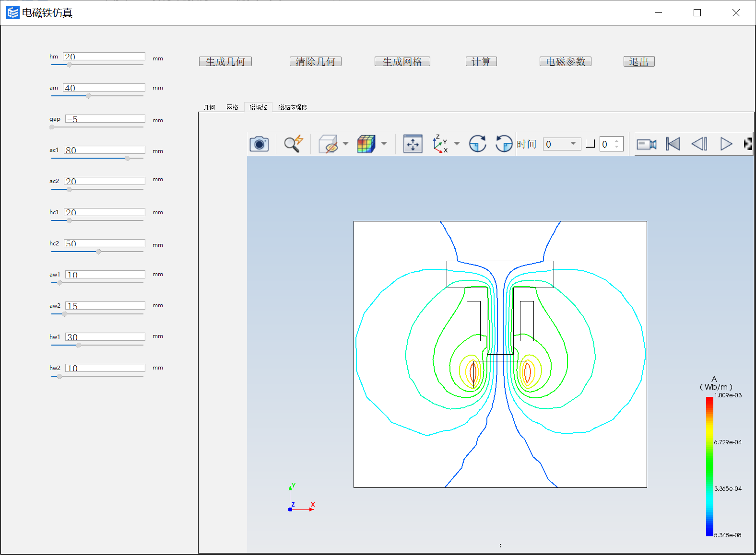Jump to first animation frame

(673, 144)
